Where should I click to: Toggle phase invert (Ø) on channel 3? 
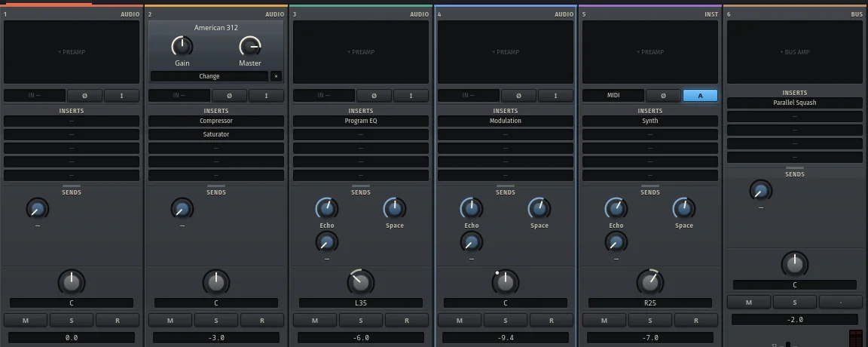point(374,95)
